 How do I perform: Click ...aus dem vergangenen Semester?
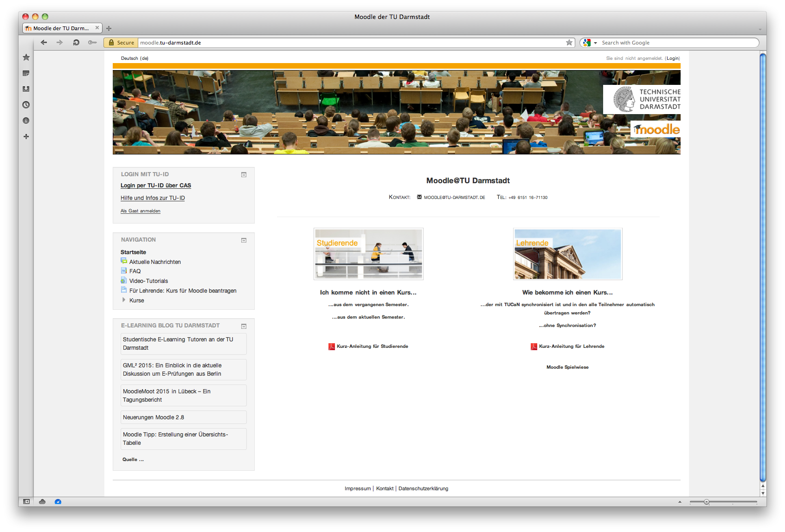pos(368,305)
